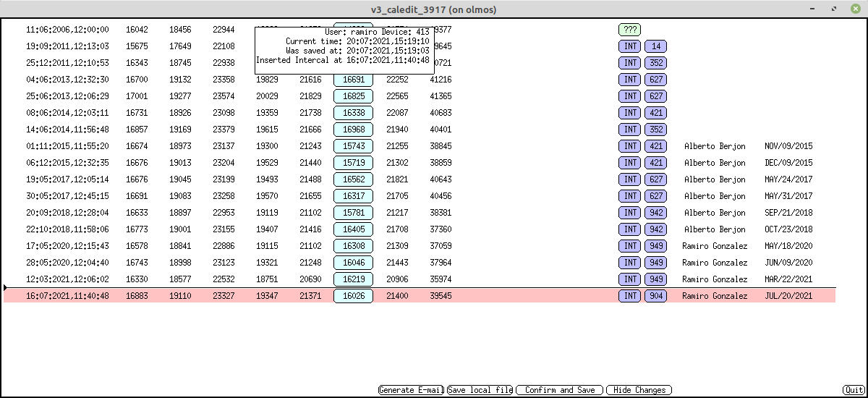Screen dimensions: 868x398
Task: Select the value field 16405
Action: tap(354, 229)
